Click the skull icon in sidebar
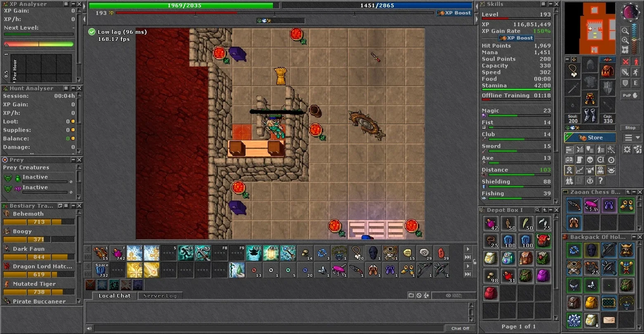This screenshot has width=644, height=334. pos(590,160)
